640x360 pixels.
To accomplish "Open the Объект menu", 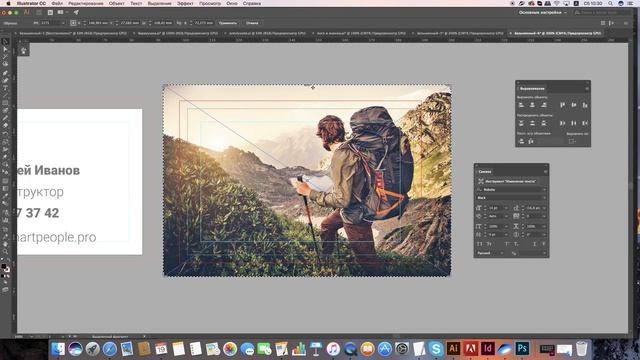I will click(117, 3).
